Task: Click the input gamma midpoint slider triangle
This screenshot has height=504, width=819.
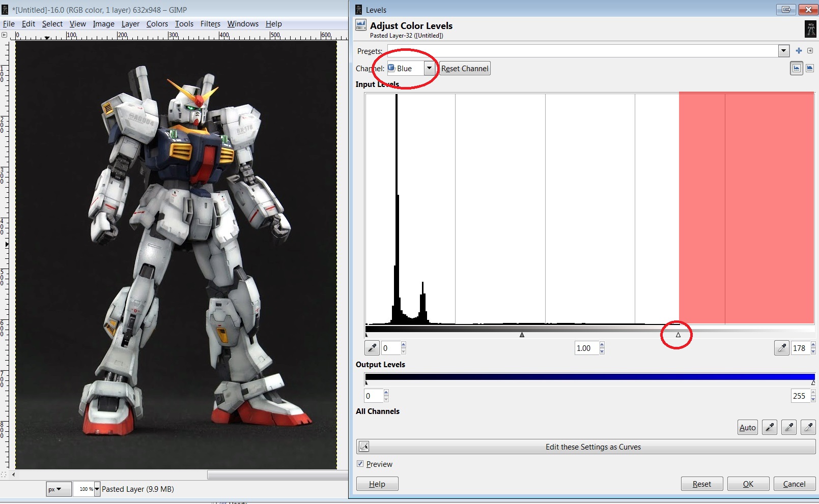Action: [522, 335]
